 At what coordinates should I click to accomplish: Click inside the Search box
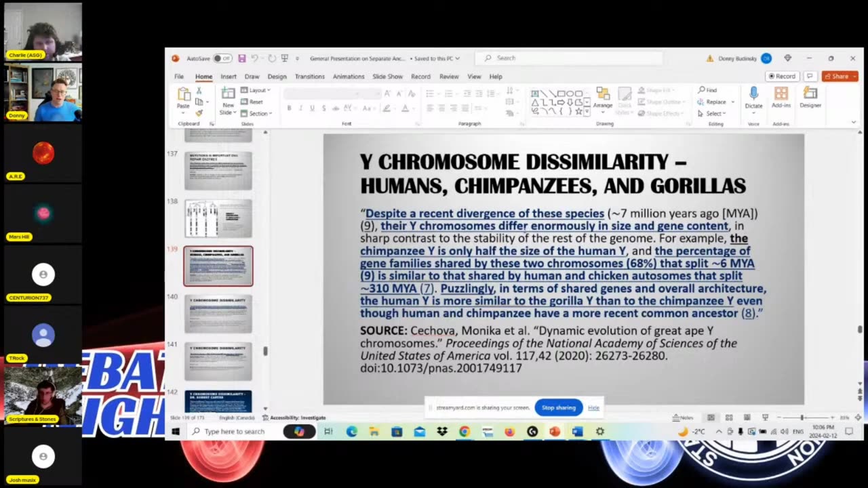tap(570, 58)
